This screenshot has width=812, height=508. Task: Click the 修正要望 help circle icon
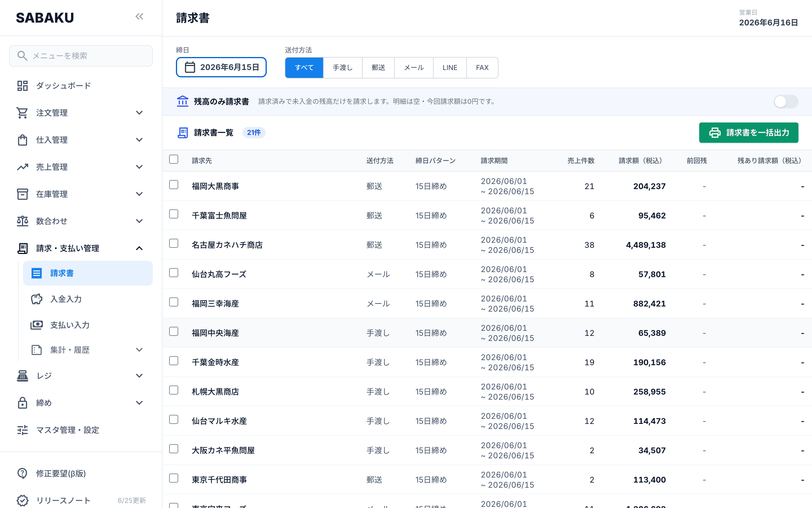coord(23,473)
